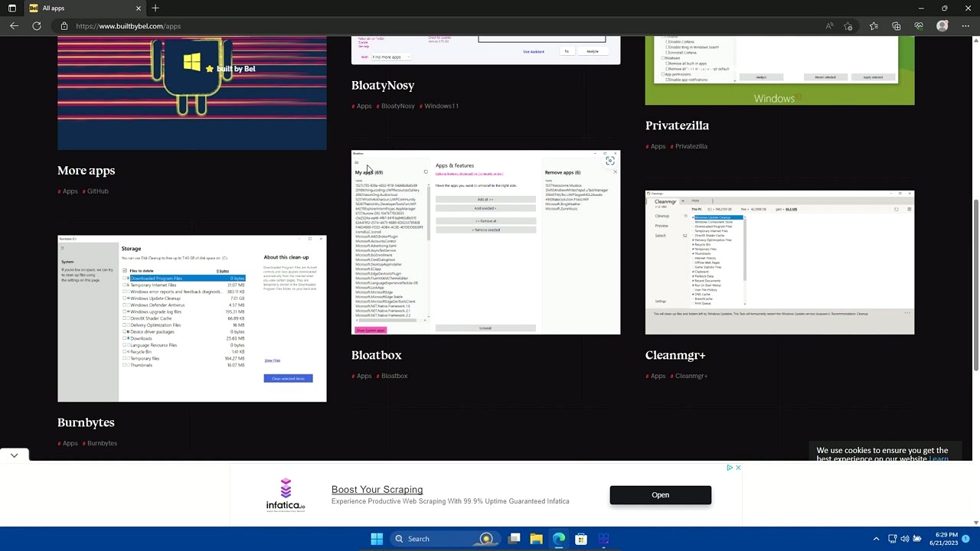
Task: Collapse the Bloatware section in Privatezilla
Action: [664, 58]
